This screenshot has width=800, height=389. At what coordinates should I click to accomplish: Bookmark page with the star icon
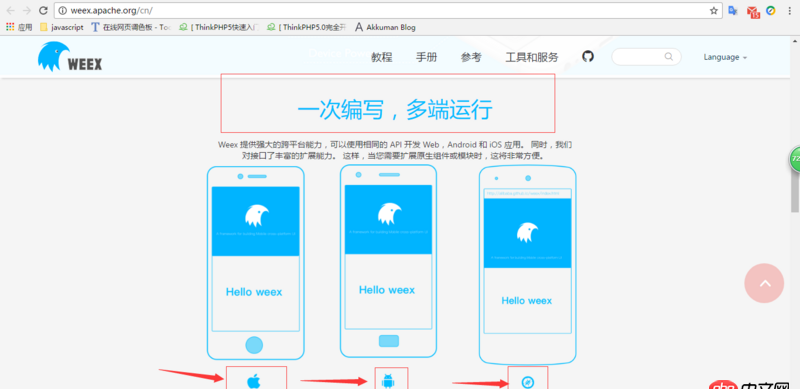pyautogui.click(x=713, y=10)
